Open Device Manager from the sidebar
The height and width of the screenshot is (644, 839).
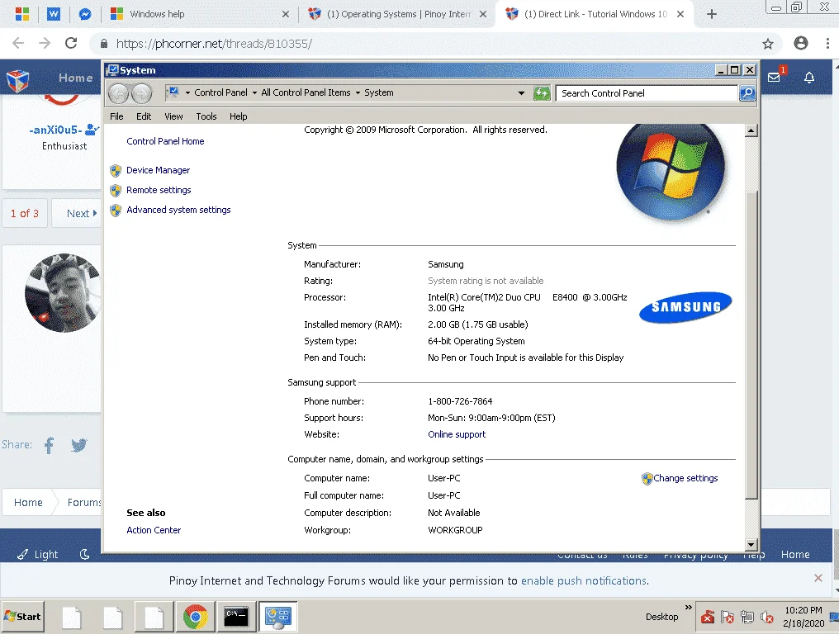coord(158,170)
